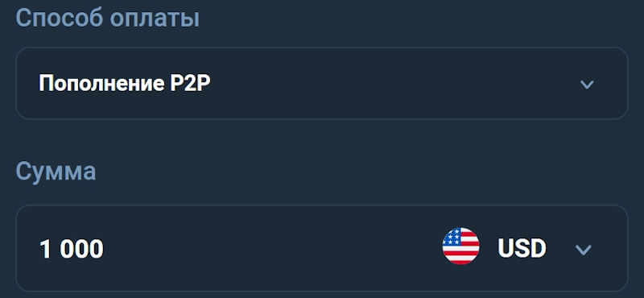Screen dimensions: 644x298
Task: Focus the Сумма amount input field
Action: click(321, 248)
